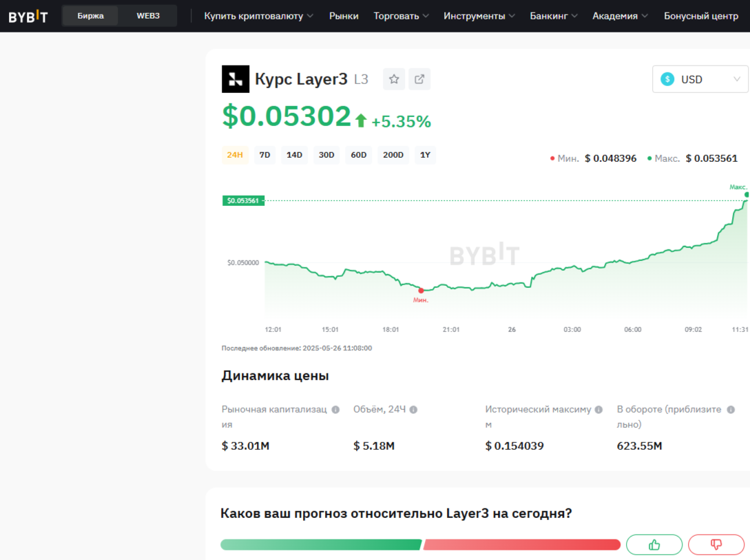
Task: Click the thumbs down forecast button
Action: pyautogui.click(x=716, y=544)
